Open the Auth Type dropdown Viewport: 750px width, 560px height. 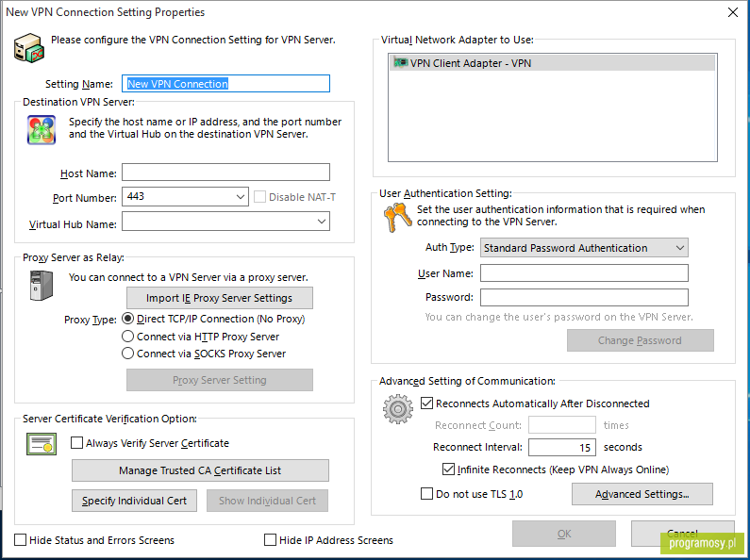tap(584, 248)
